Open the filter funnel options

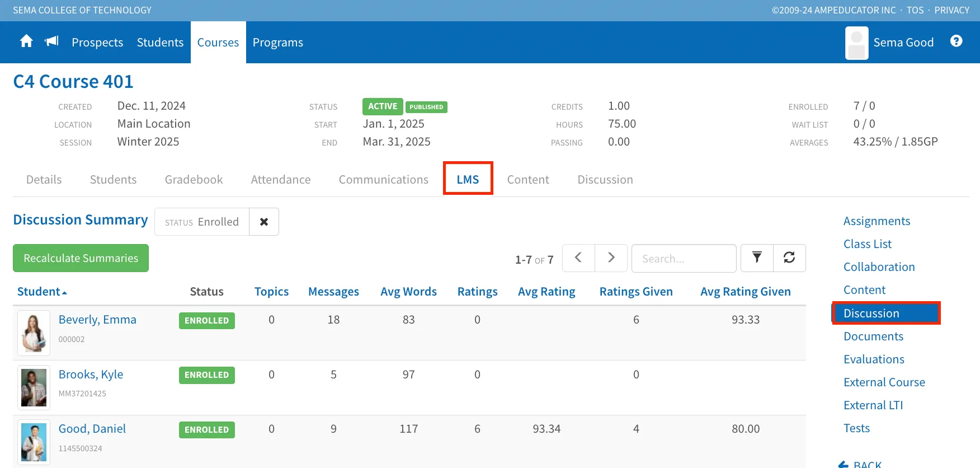tap(757, 258)
